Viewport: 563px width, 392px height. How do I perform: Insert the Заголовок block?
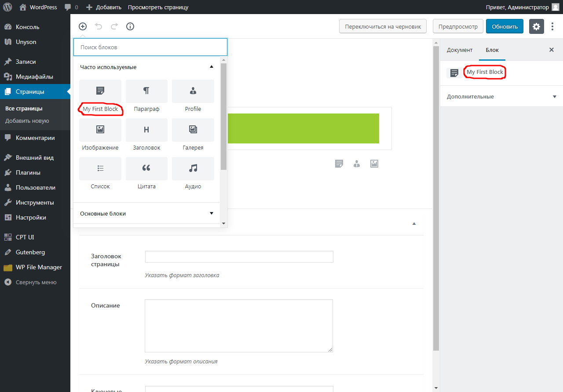146,136
